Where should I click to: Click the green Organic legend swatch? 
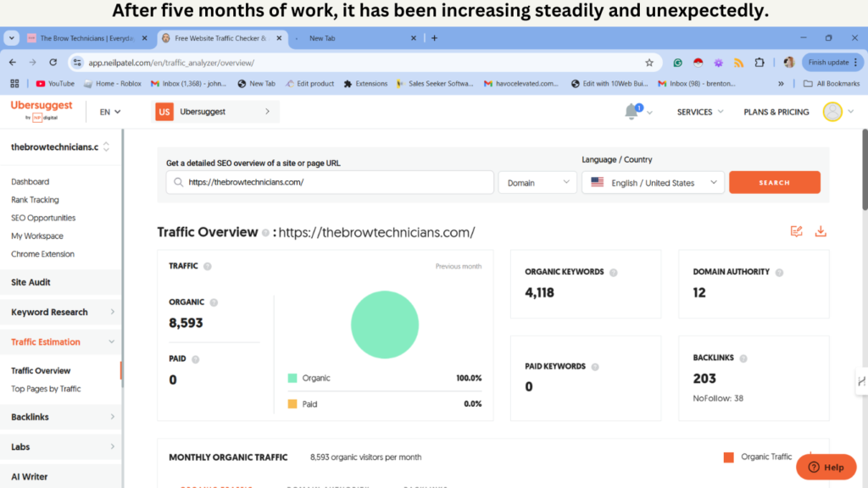292,378
